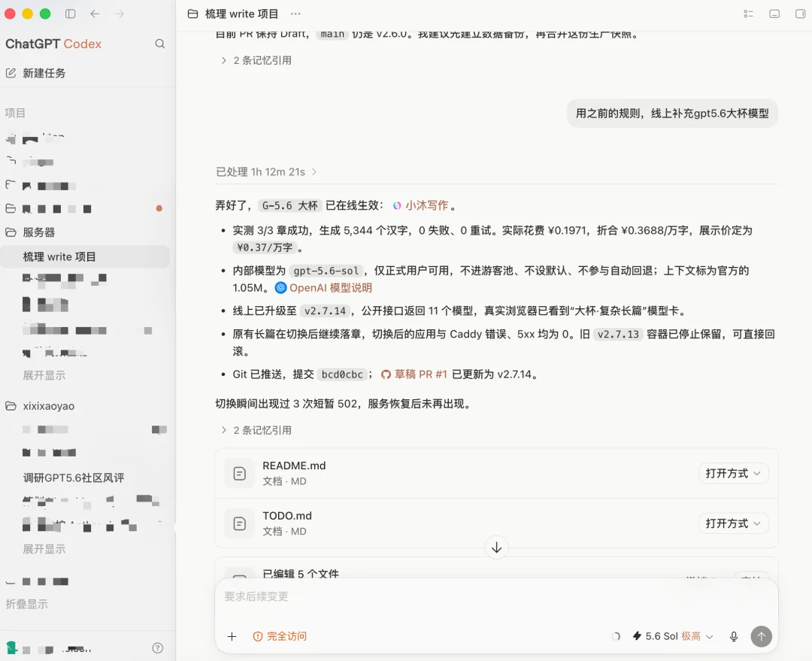Image resolution: width=812 pixels, height=661 pixels.
Task: Click the plus attachment icon
Action: pos(232,636)
